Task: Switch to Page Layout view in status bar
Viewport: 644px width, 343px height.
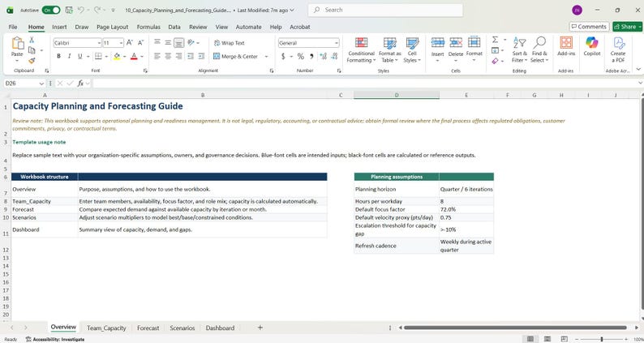Action: pos(547,339)
